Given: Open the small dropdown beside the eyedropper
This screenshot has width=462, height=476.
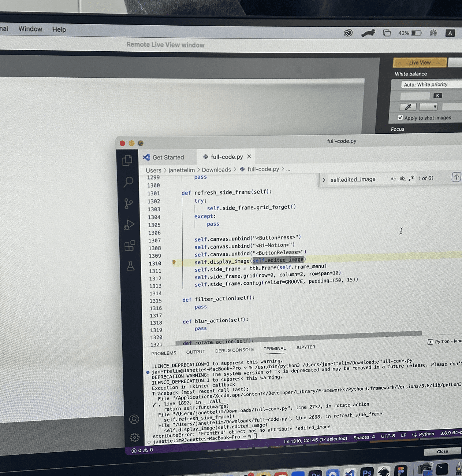Looking at the screenshot, I should click(x=428, y=107).
